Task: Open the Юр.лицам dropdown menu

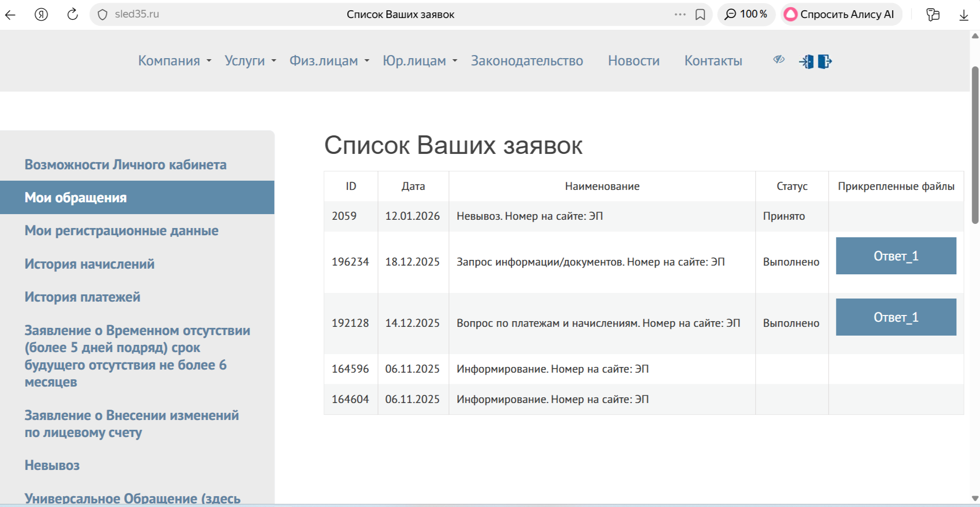Action: [420, 61]
